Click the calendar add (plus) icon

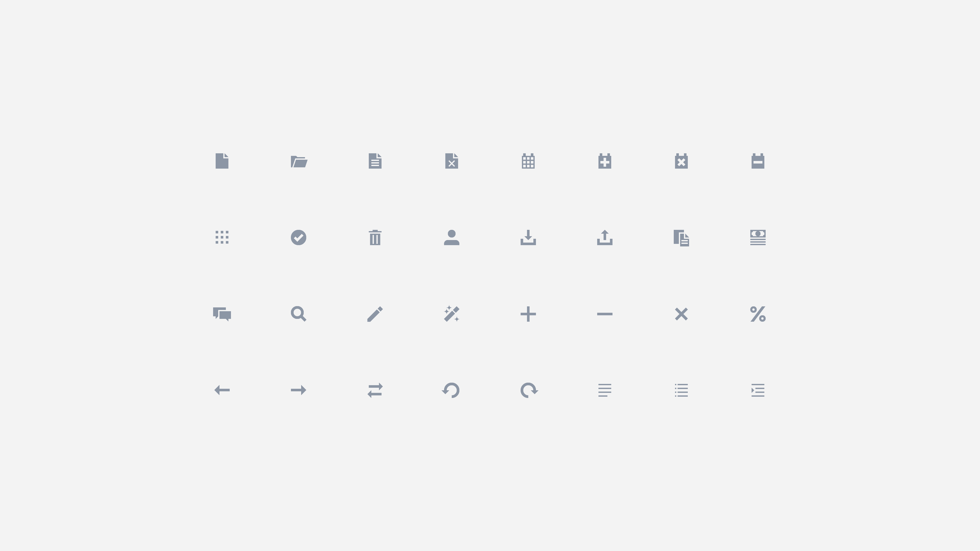(x=605, y=161)
